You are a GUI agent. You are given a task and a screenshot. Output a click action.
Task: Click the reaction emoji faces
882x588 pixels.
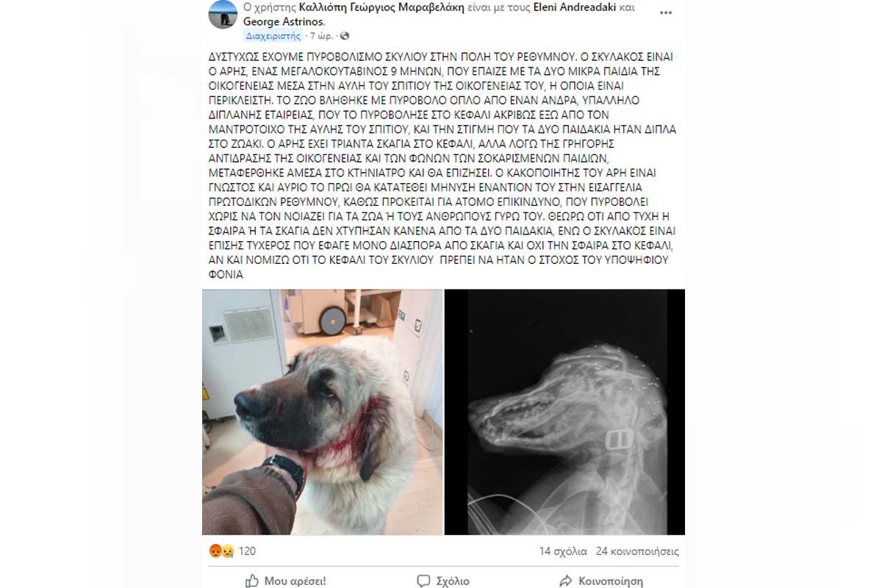tap(222, 551)
